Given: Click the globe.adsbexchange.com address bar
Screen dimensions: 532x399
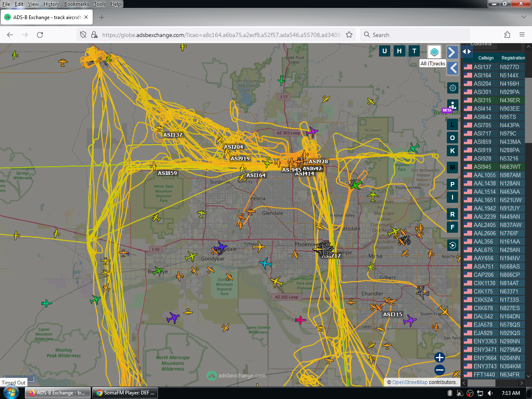Looking at the screenshot, I should click(221, 35).
